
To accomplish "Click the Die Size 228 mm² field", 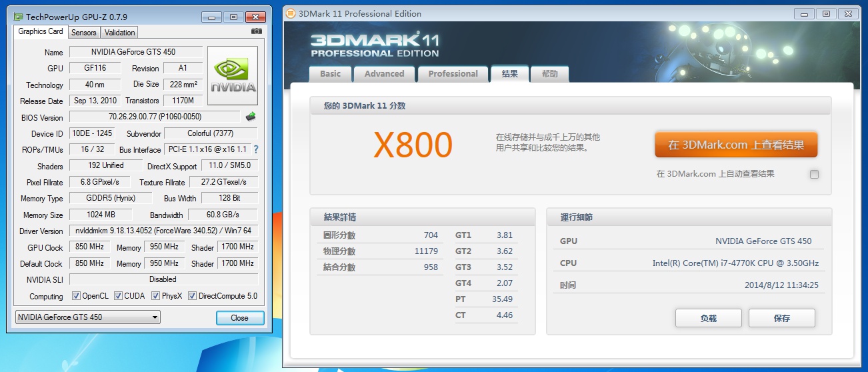I will [x=183, y=85].
